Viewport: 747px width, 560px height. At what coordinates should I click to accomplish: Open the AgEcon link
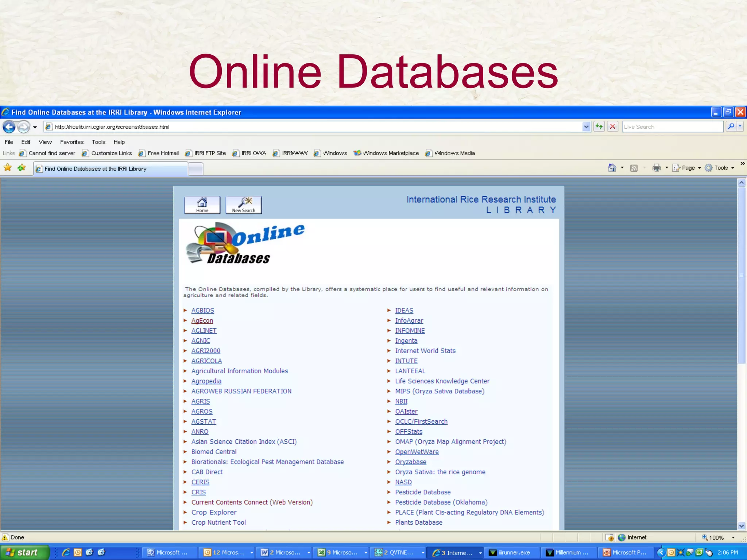[202, 320]
